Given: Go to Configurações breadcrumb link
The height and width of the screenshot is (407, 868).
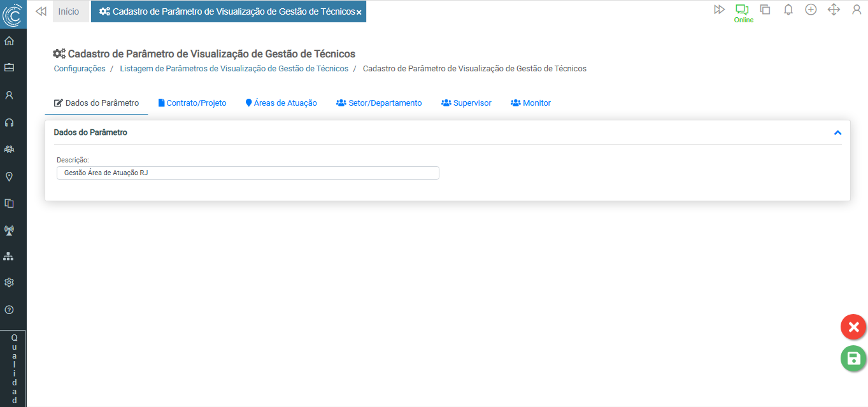Looking at the screenshot, I should 80,69.
